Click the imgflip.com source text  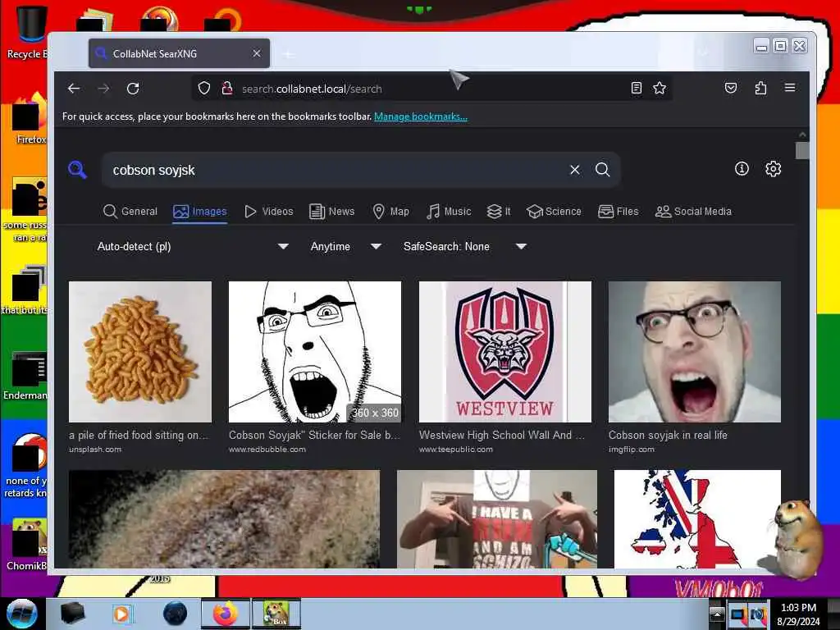click(632, 450)
